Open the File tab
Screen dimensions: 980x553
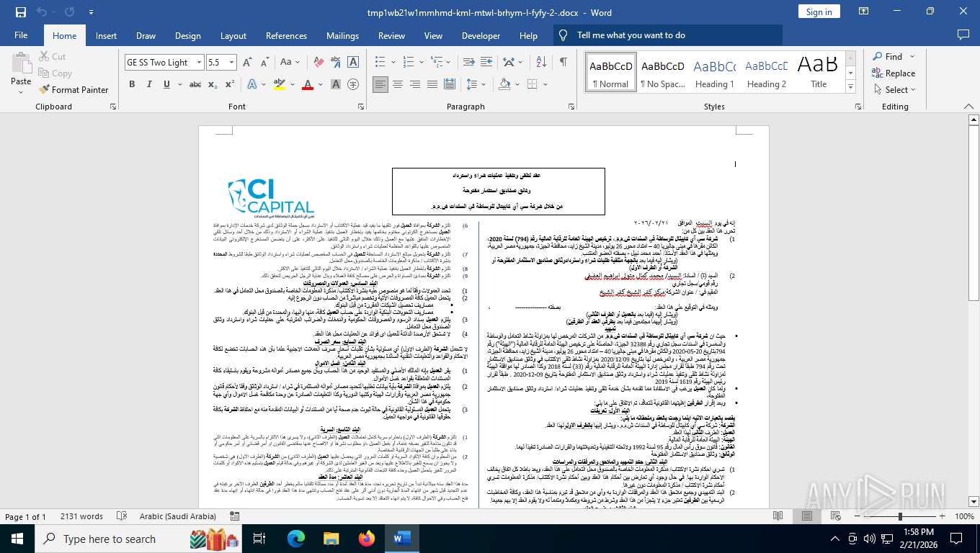pyautogui.click(x=21, y=35)
